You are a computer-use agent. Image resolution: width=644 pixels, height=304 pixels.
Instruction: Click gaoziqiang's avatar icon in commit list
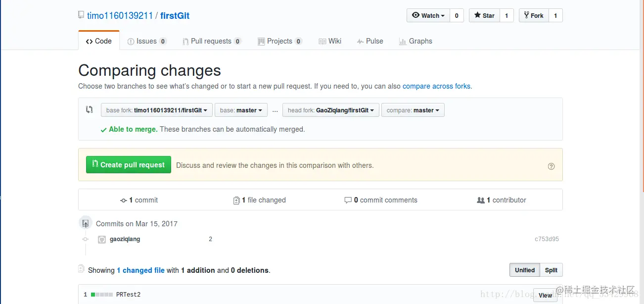tap(102, 240)
